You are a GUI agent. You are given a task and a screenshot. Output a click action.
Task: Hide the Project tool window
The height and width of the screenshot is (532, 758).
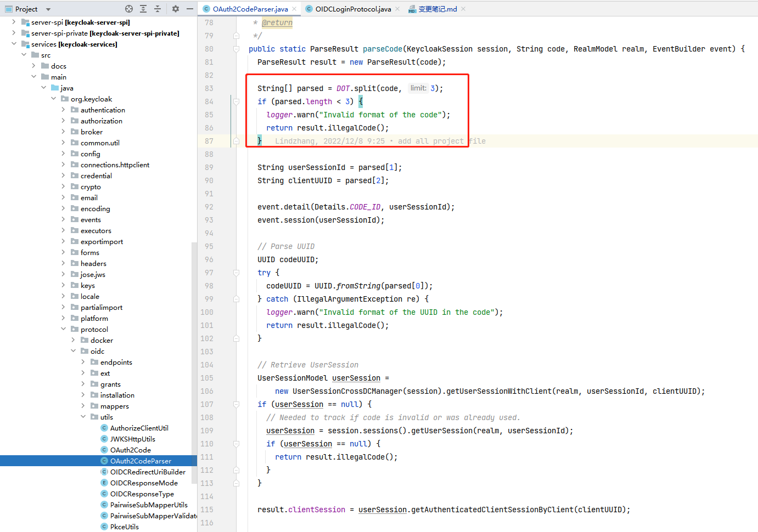pos(190,9)
